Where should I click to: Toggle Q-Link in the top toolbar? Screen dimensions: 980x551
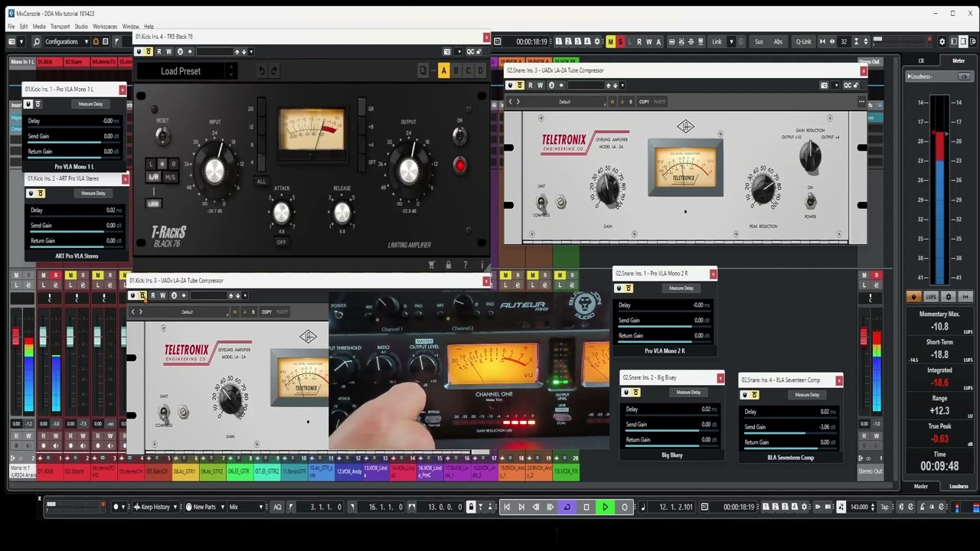click(x=803, y=41)
